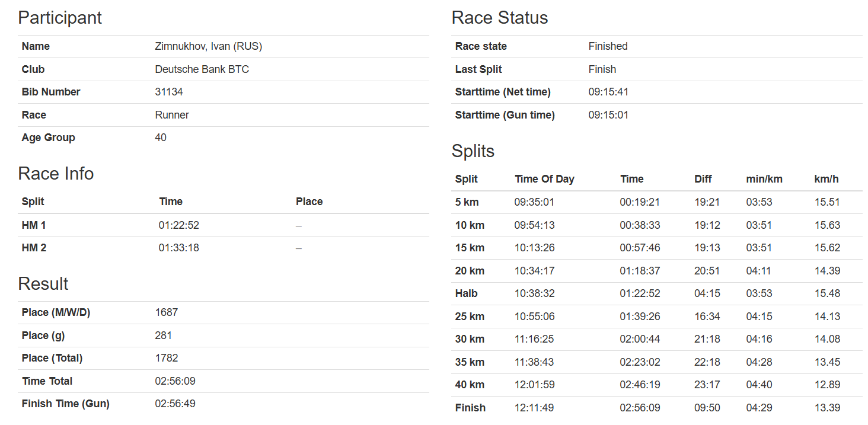Click the participant name Zimnukhov, Ivan (RUS)

click(208, 46)
